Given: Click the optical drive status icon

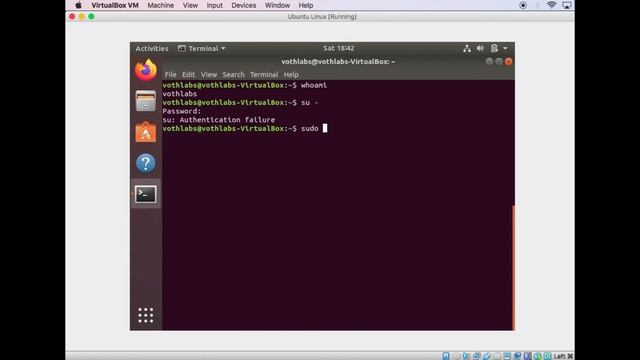Looking at the screenshot, I should tap(456, 356).
